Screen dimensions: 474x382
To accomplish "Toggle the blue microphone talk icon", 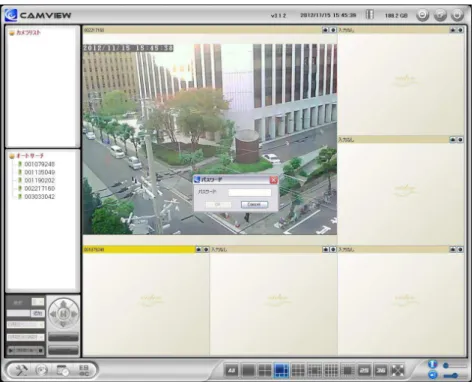I will [x=432, y=364].
